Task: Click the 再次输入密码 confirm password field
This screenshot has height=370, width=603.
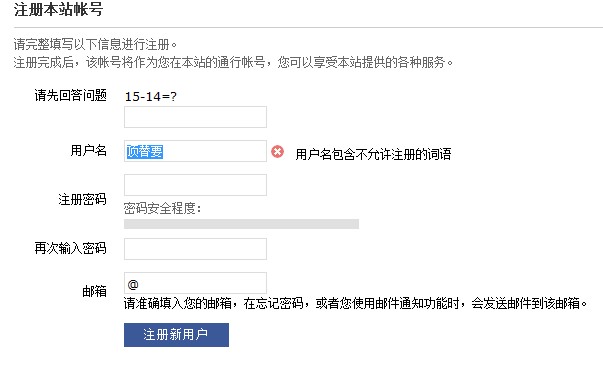Action: pyautogui.click(x=195, y=249)
